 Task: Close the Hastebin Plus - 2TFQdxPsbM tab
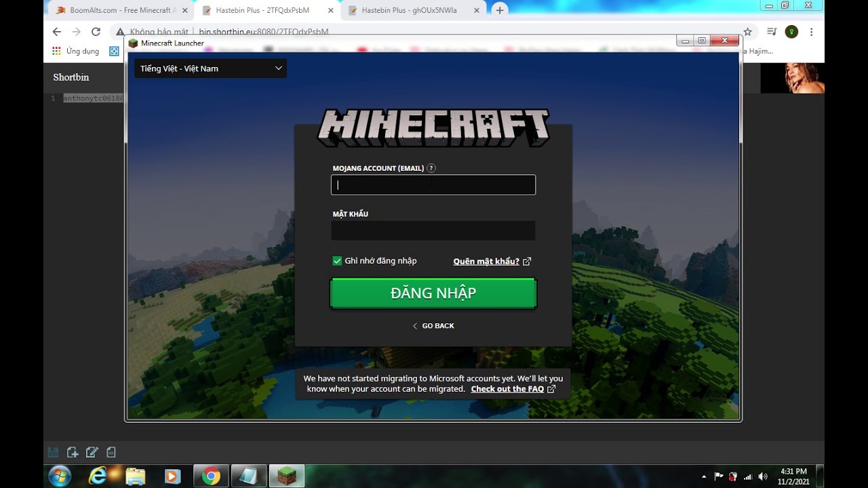pyautogui.click(x=330, y=11)
